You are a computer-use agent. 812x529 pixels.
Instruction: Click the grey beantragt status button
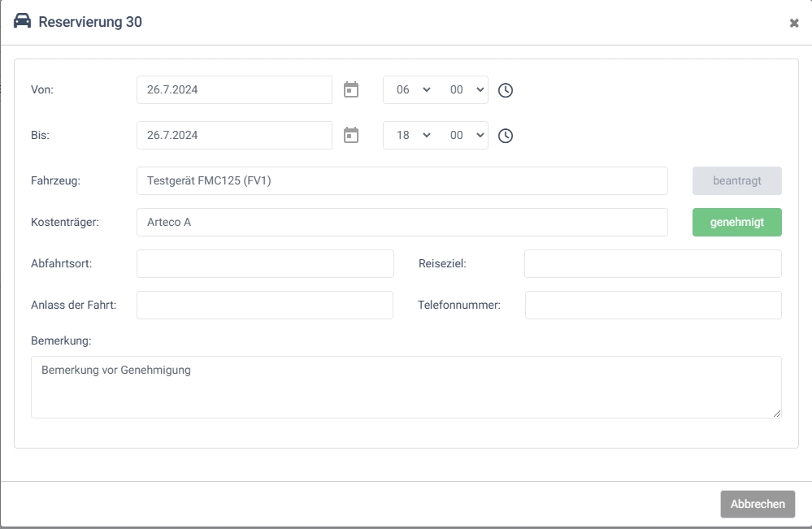736,181
